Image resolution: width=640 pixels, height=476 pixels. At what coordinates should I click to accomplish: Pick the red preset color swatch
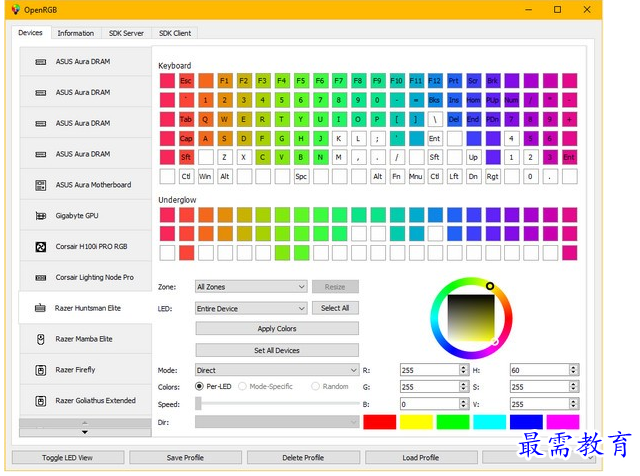[380, 422]
